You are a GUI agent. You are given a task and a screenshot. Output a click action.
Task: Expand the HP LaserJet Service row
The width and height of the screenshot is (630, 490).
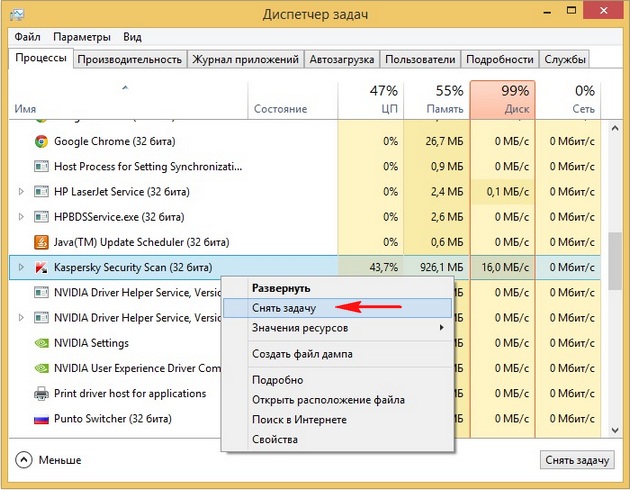[x=21, y=192]
